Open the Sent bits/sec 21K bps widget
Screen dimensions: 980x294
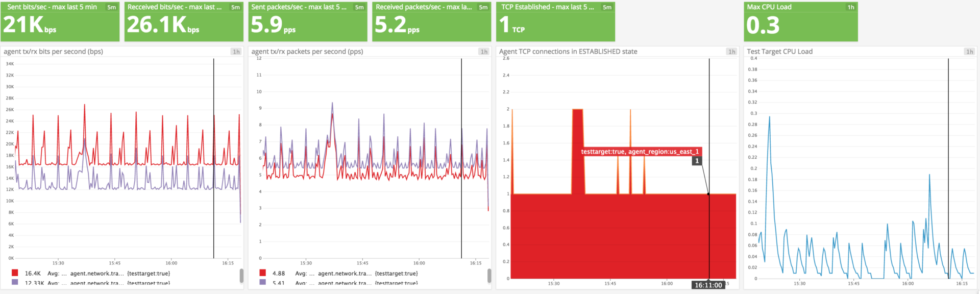tap(30, 25)
